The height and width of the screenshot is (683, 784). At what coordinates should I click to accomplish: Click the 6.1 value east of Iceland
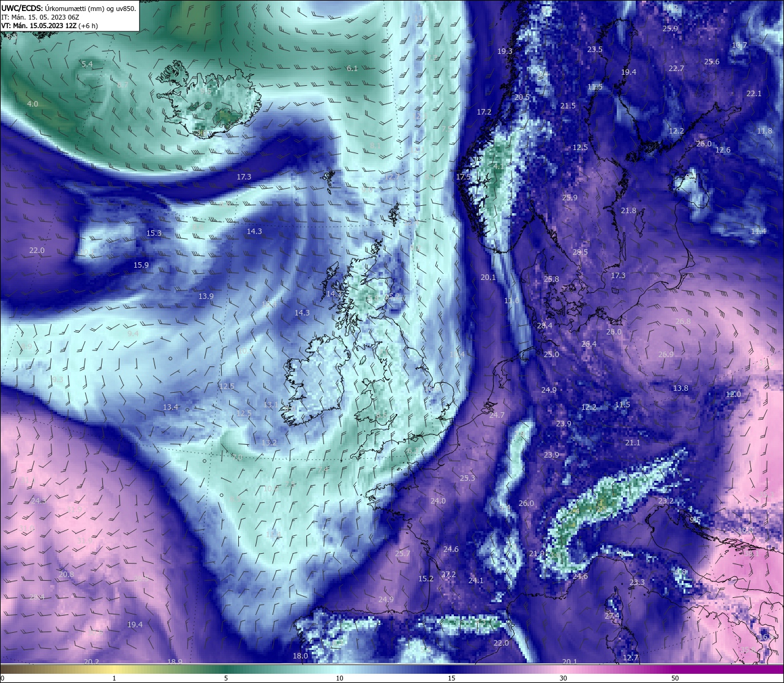click(352, 69)
